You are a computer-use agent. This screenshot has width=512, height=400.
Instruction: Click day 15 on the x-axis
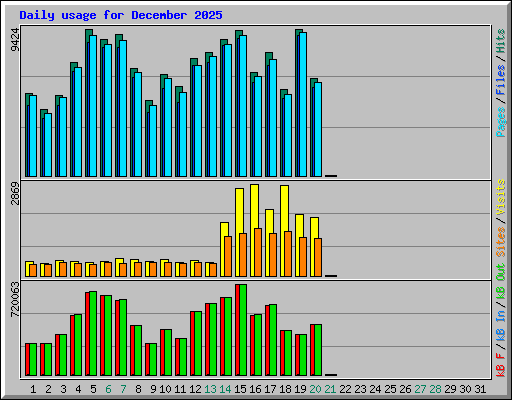240,389
